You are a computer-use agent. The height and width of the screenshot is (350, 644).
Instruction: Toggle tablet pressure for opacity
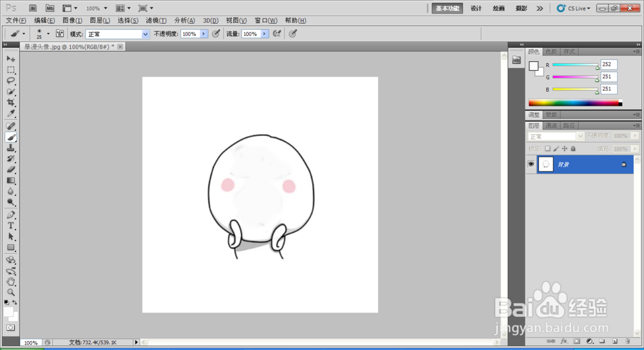click(x=216, y=34)
